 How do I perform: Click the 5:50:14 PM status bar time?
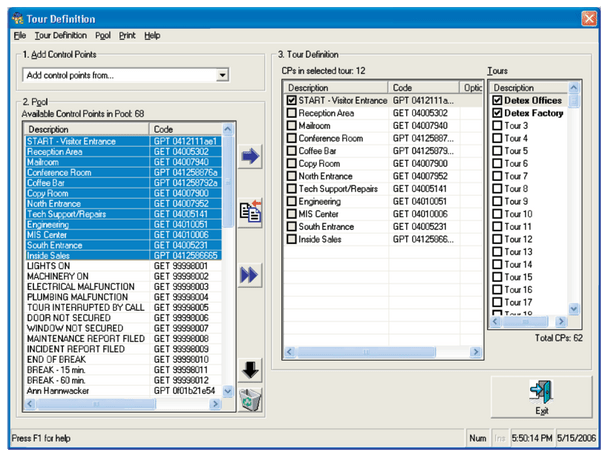532,438
